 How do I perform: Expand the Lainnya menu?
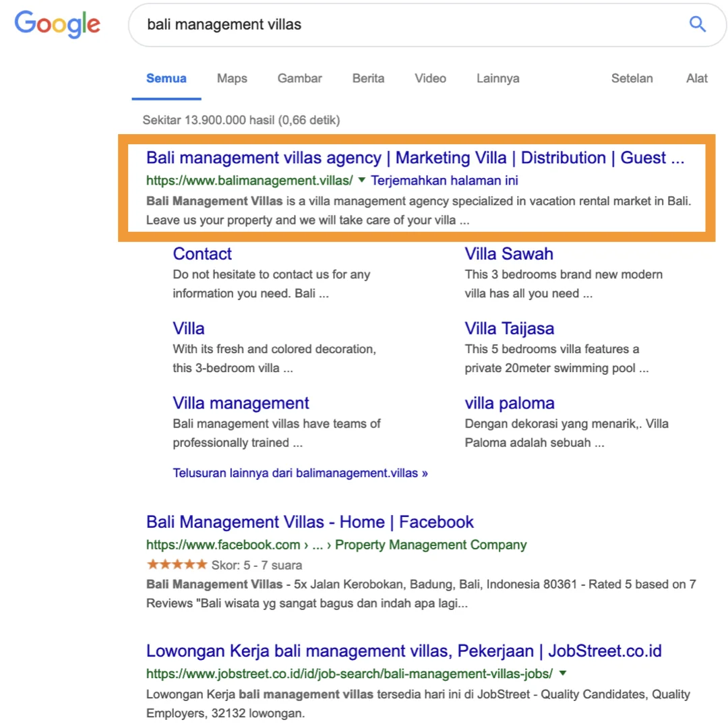point(497,78)
